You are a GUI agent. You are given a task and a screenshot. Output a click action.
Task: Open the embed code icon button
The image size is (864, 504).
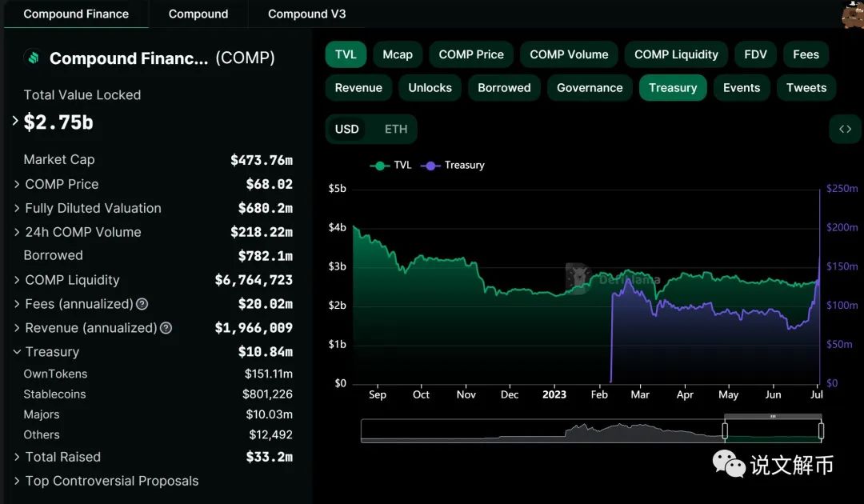[845, 129]
